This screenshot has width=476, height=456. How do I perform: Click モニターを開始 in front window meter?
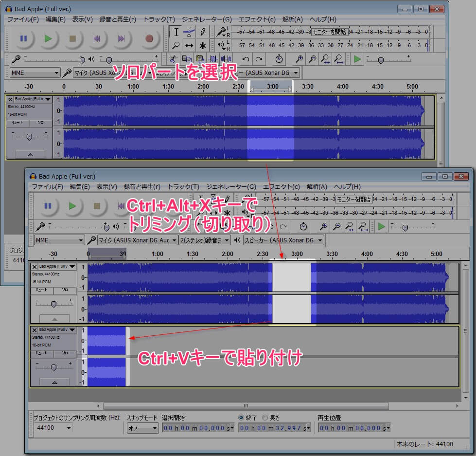point(353,199)
